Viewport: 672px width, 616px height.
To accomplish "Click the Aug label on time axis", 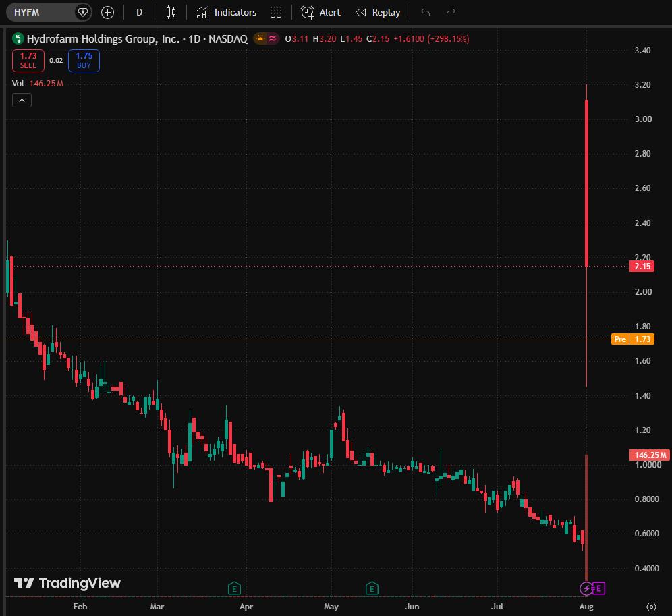I will coord(586,607).
